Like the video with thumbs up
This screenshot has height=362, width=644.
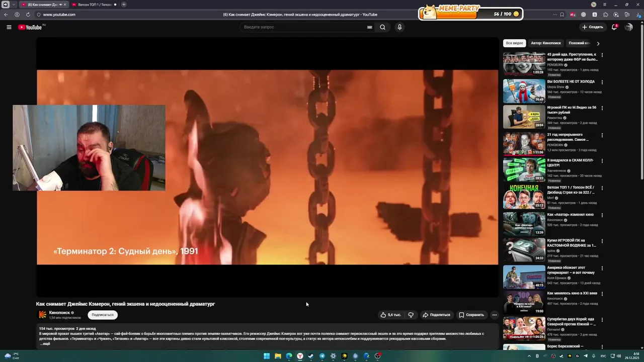(x=390, y=315)
